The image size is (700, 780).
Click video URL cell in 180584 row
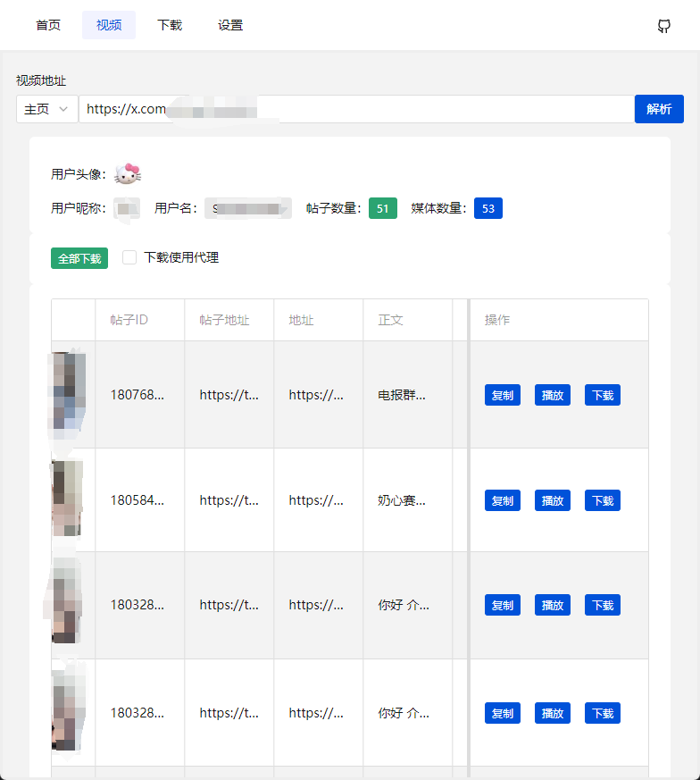pos(316,500)
